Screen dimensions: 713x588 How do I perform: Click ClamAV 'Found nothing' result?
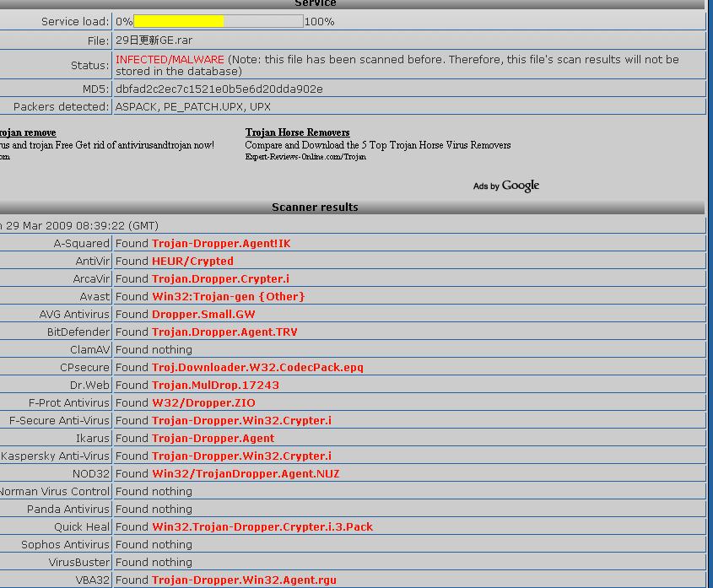pyautogui.click(x=154, y=350)
